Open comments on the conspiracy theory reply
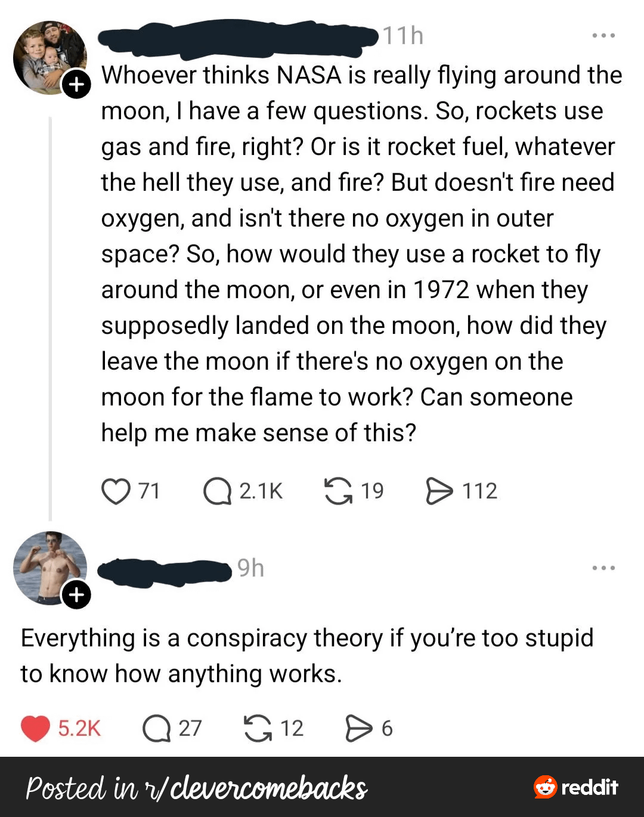This screenshot has width=644, height=817. [156, 729]
